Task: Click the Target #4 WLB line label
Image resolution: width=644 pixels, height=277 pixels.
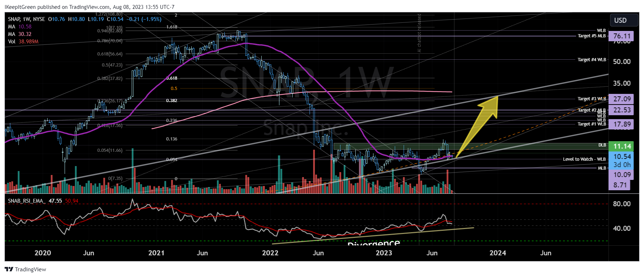Action: (x=591, y=60)
